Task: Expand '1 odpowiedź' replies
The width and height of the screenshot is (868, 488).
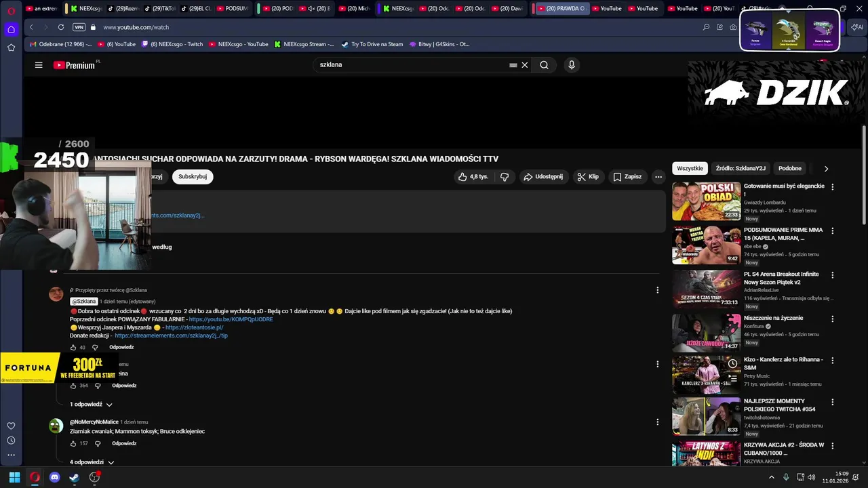Action: coord(91,405)
